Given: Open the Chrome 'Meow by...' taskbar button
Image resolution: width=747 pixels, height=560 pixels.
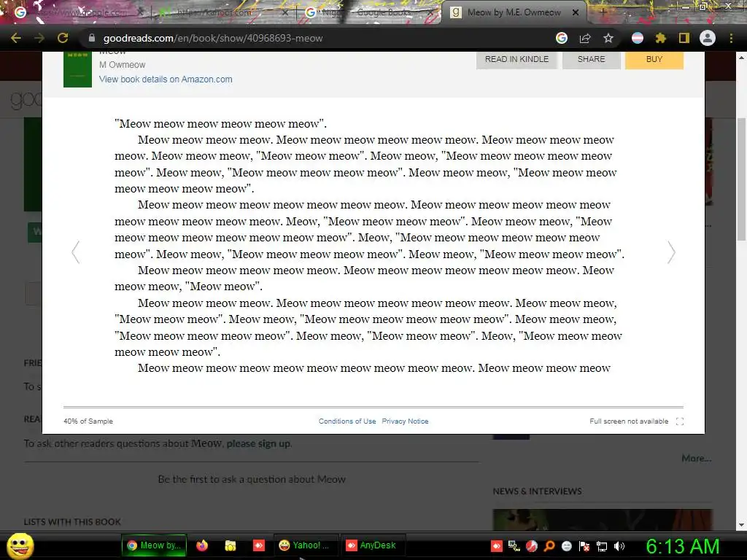Looking at the screenshot, I should tap(154, 545).
